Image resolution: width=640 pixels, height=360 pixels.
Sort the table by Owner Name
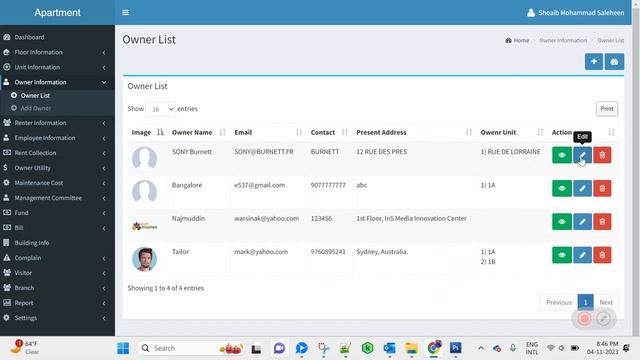click(x=198, y=132)
